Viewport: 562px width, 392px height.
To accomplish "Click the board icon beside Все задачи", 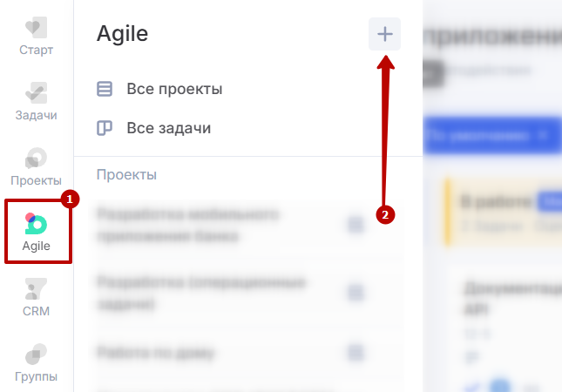I will click(105, 129).
